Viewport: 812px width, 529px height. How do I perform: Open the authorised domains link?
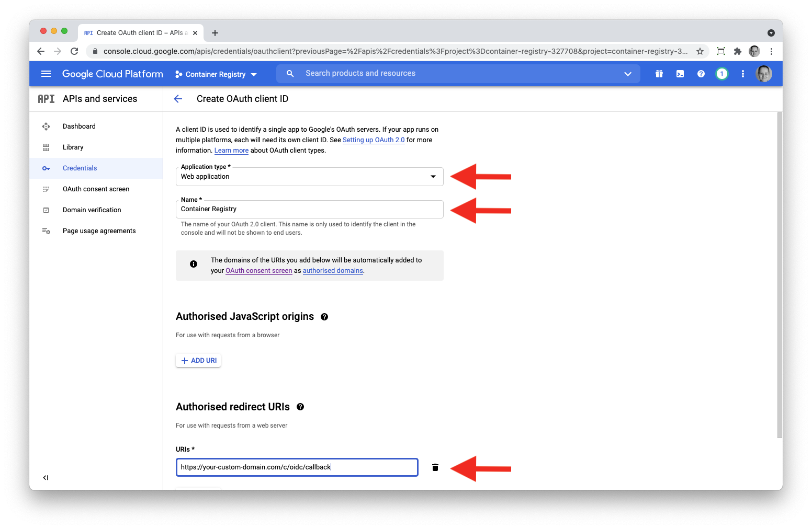333,271
